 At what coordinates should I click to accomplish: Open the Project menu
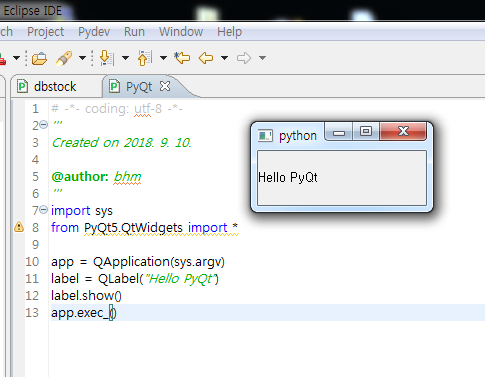point(45,32)
